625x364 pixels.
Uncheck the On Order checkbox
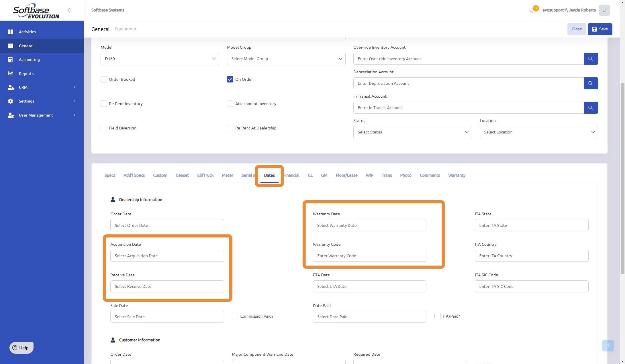tap(230, 79)
